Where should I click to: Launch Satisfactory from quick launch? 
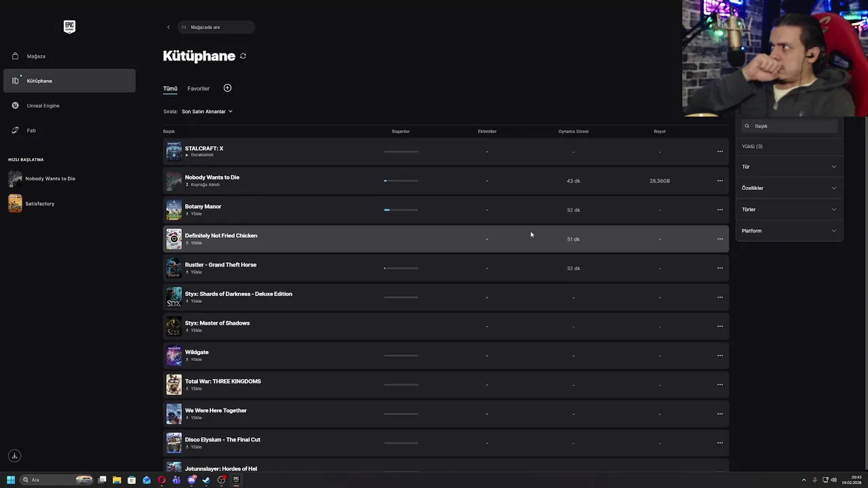pyautogui.click(x=39, y=203)
